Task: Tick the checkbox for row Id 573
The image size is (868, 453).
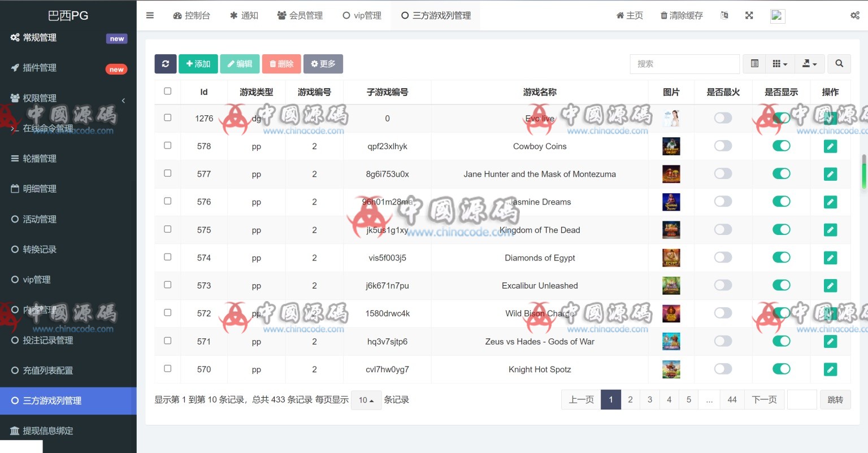Action: 167,285
